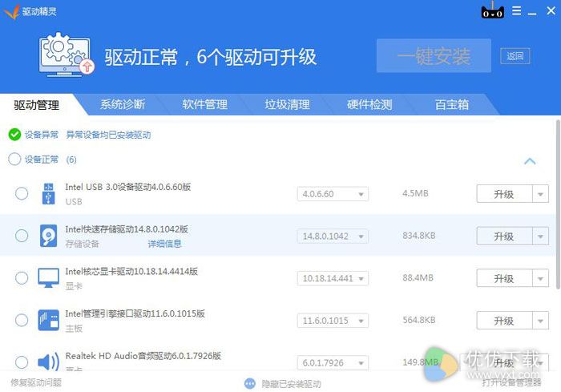Click the computer gear upgrade icon
The height and width of the screenshot is (392, 561).
pyautogui.click(x=67, y=55)
